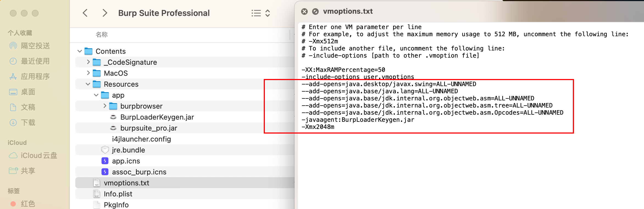Sort by the 名称 column header
Image resolution: width=644 pixels, height=209 pixels.
[102, 35]
